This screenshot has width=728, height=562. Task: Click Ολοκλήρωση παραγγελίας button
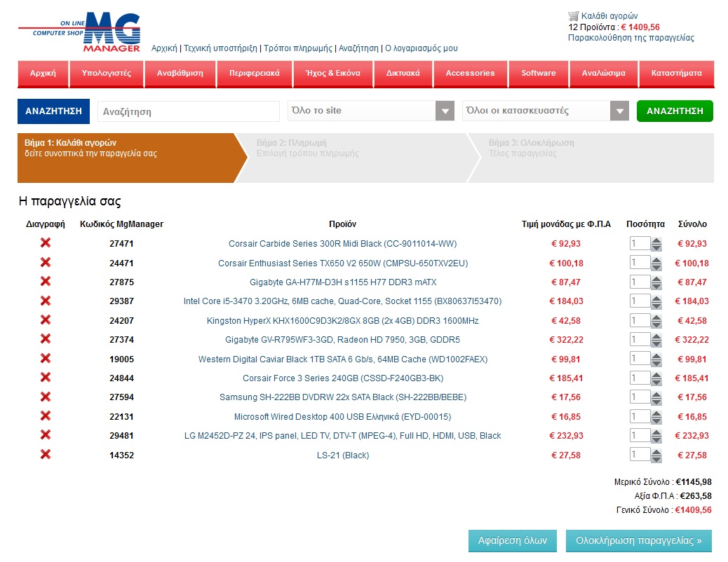pos(639,541)
